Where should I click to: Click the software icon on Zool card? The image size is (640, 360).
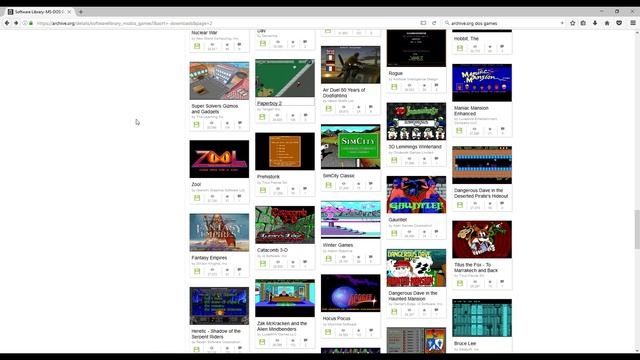197,198
